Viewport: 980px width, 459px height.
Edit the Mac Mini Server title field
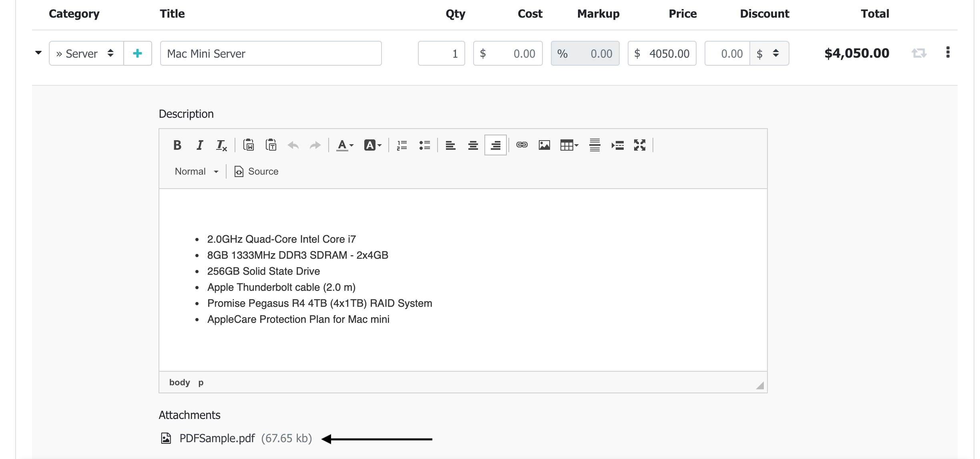tap(271, 53)
